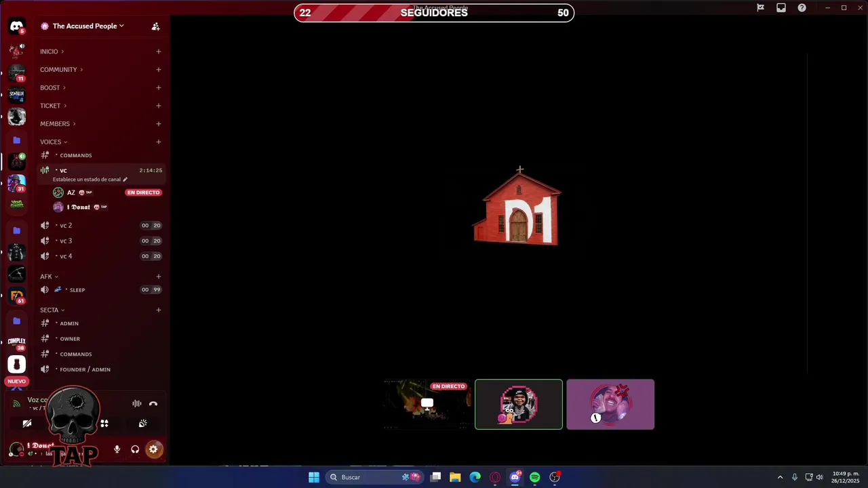This screenshot has height=488, width=868.
Task: Join the vc 3 voice channel
Action: tap(100, 241)
